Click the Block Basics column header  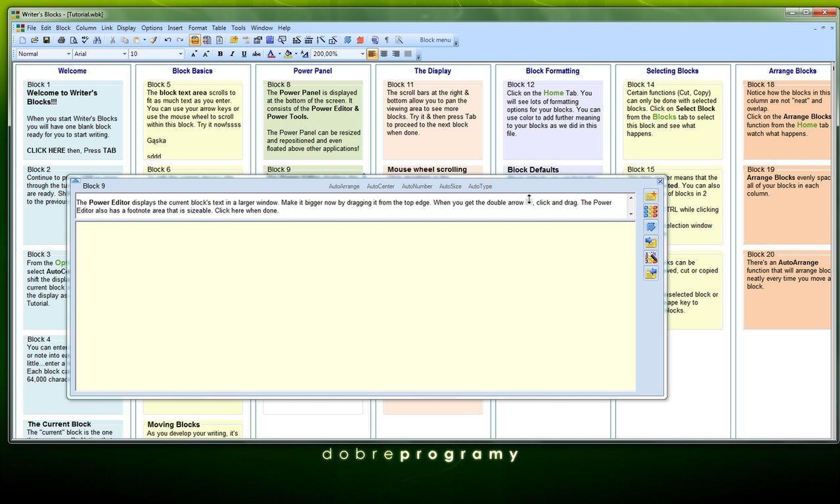coord(192,71)
